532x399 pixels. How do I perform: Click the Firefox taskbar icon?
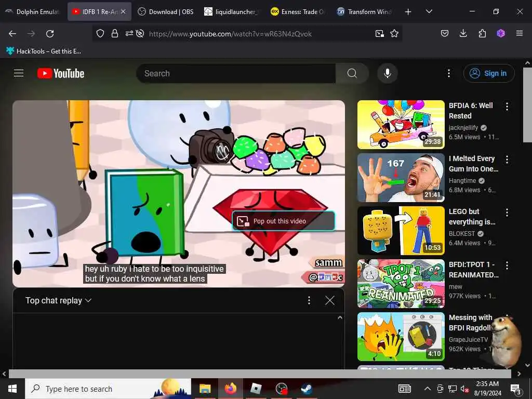(x=230, y=389)
